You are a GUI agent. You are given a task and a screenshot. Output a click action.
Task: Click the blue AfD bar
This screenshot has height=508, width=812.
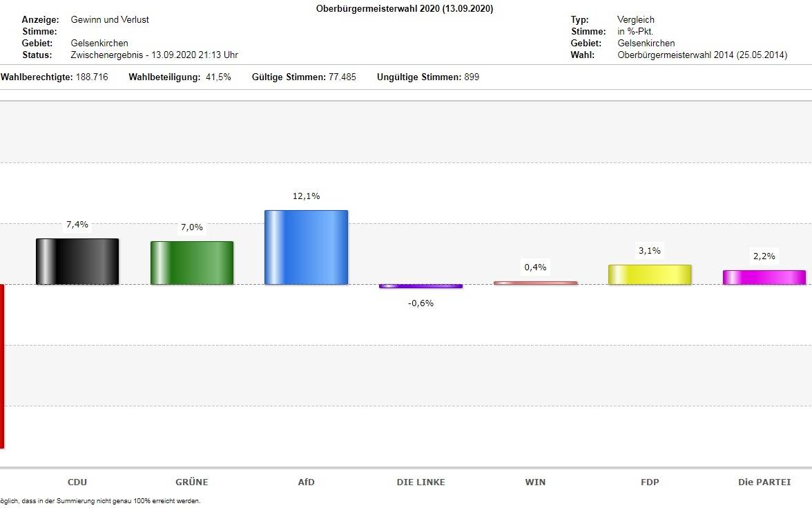tap(306, 247)
